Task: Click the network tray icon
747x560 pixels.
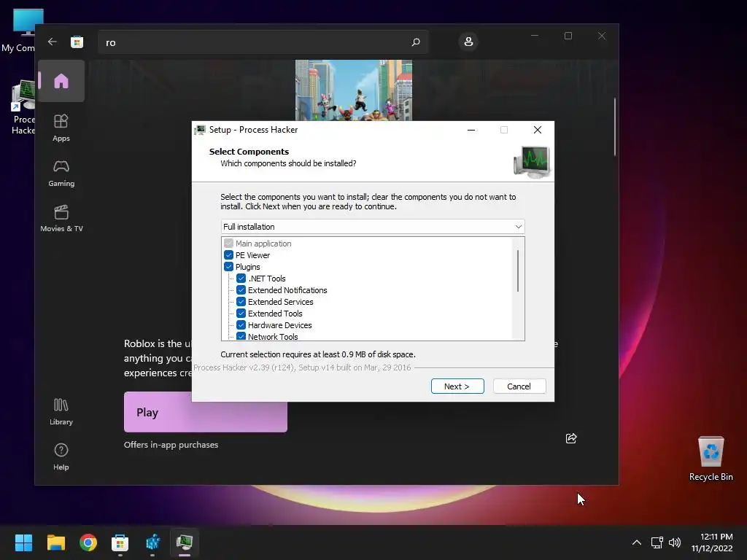Action: point(657,542)
